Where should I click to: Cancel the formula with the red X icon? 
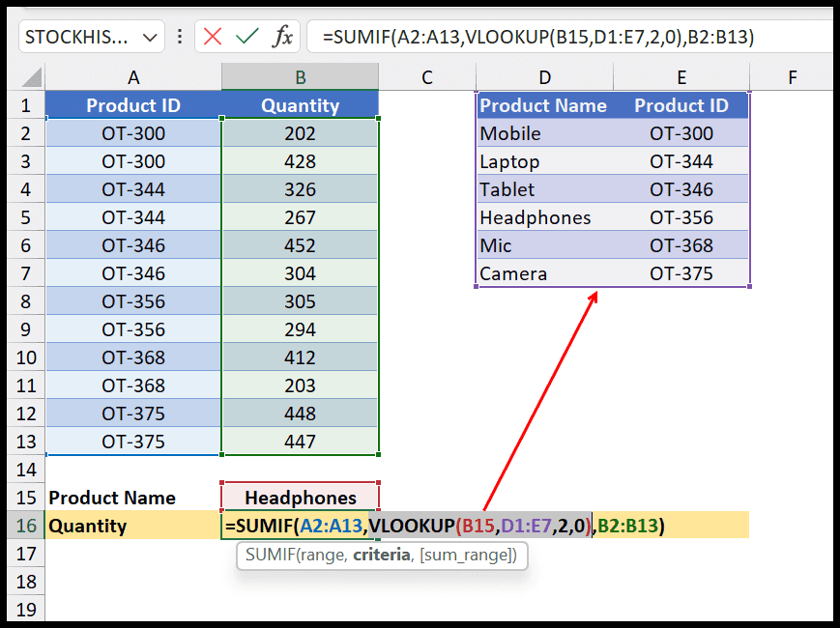point(211,36)
